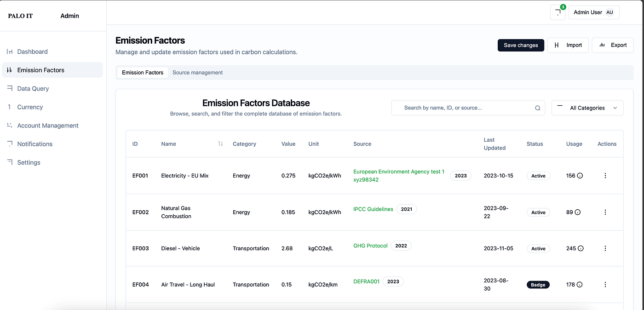
Task: Open the notifications bell icon
Action: (558, 12)
